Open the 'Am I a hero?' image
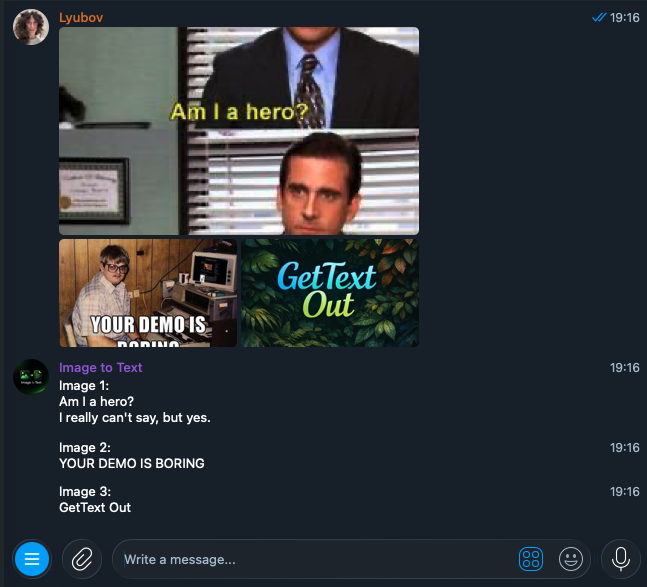The height and width of the screenshot is (587, 647). (x=239, y=131)
